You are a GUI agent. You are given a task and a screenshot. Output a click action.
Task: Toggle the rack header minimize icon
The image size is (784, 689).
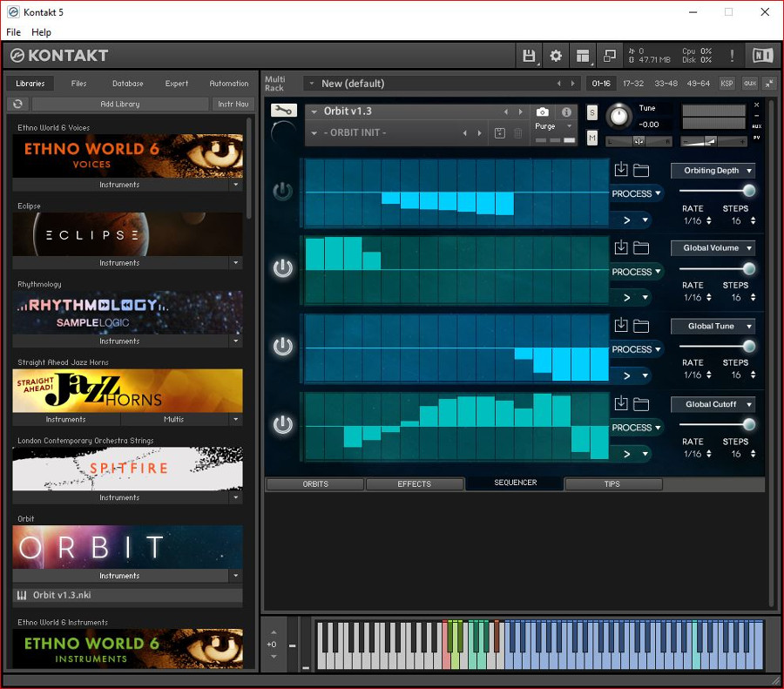pyautogui.click(x=769, y=84)
